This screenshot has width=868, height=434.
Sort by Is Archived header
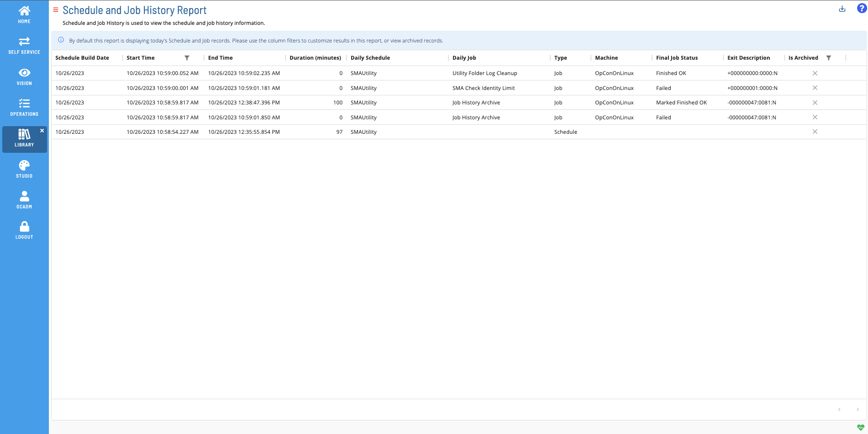point(803,58)
